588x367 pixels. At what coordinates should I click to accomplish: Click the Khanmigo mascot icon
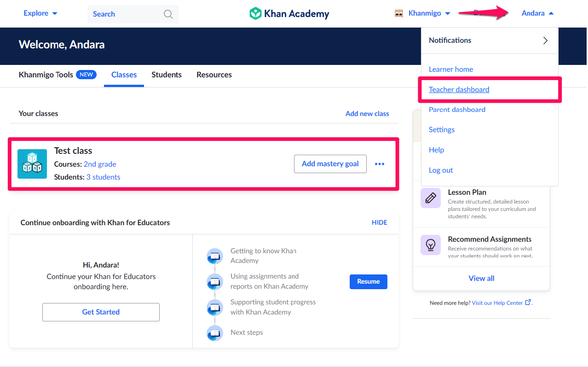pyautogui.click(x=398, y=13)
